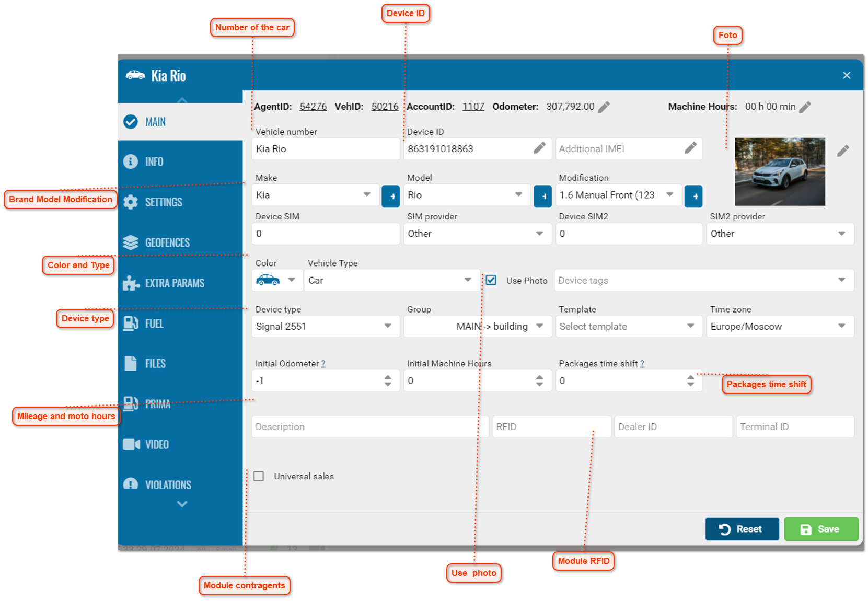This screenshot has height=601, width=868.
Task: Increase Initial Odometer with up arrow
Action: [388, 377]
